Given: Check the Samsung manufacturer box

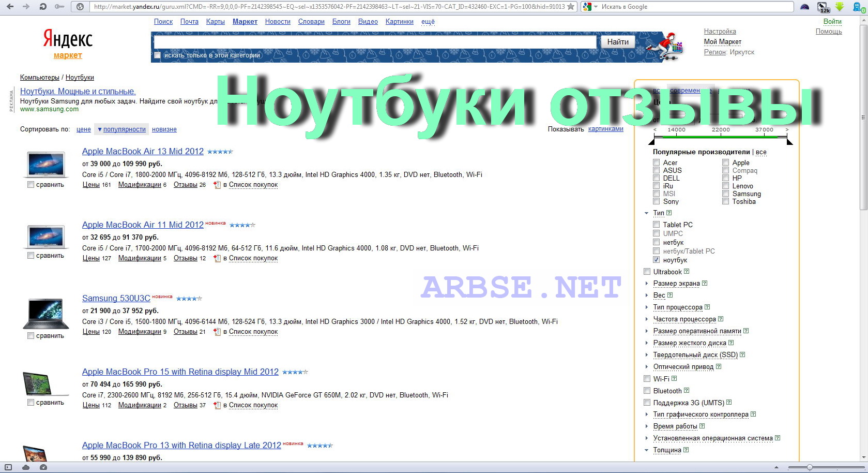Looking at the screenshot, I should pos(726,194).
